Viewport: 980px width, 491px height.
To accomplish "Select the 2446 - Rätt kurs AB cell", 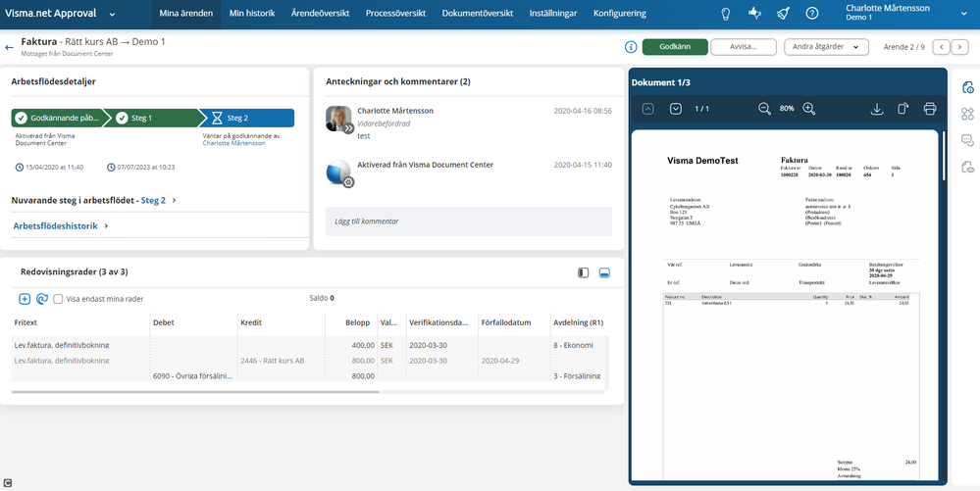I will [x=273, y=361].
